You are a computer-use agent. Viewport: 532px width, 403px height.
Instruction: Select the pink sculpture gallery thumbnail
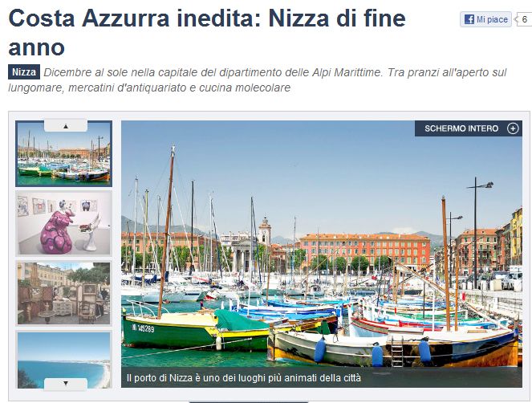pos(63,223)
